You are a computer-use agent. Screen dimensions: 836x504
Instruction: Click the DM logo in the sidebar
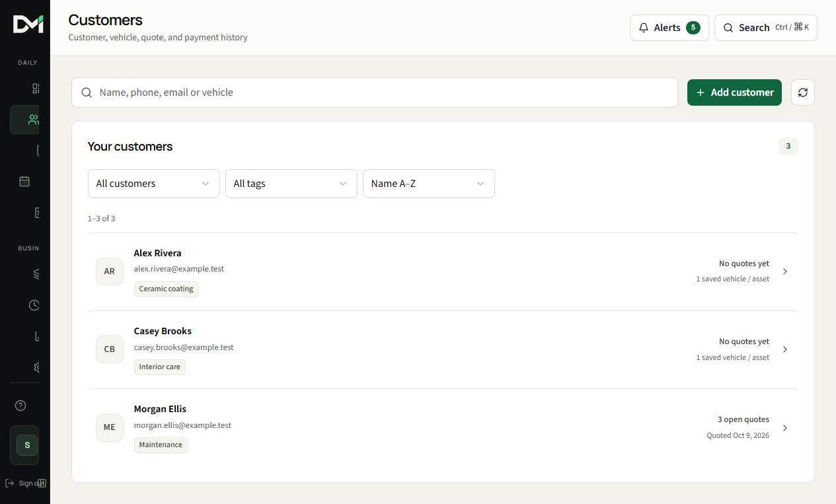pyautogui.click(x=28, y=24)
